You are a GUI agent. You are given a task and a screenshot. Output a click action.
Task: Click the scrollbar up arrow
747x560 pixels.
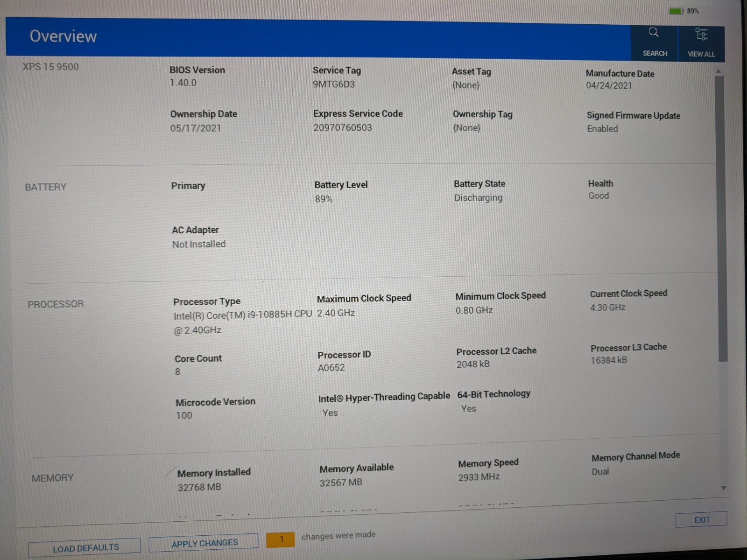[719, 71]
